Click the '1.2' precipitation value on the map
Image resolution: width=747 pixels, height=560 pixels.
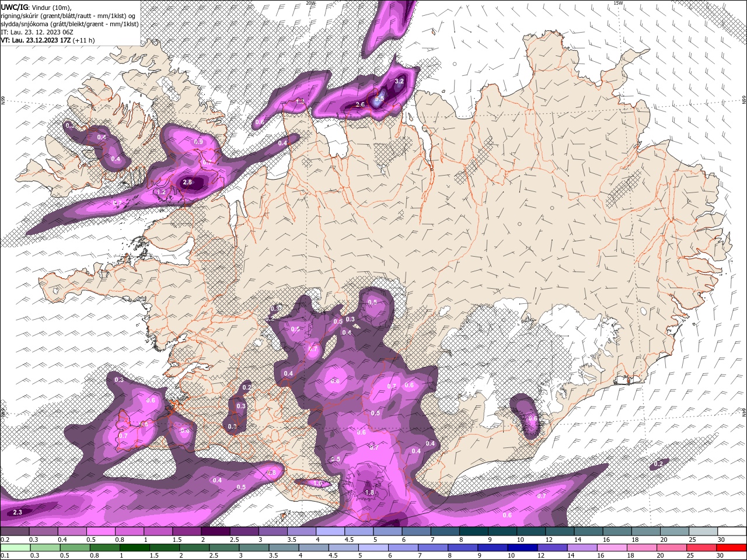click(162, 192)
